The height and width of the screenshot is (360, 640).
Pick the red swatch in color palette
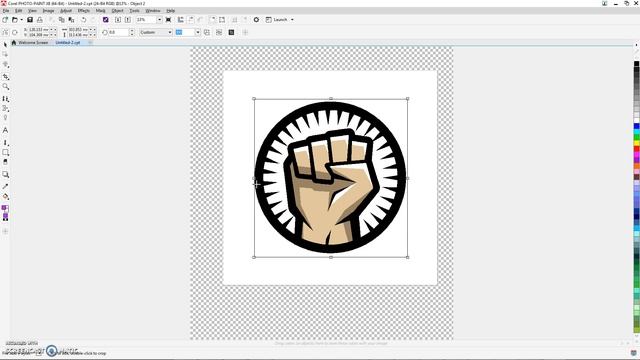click(x=636, y=149)
